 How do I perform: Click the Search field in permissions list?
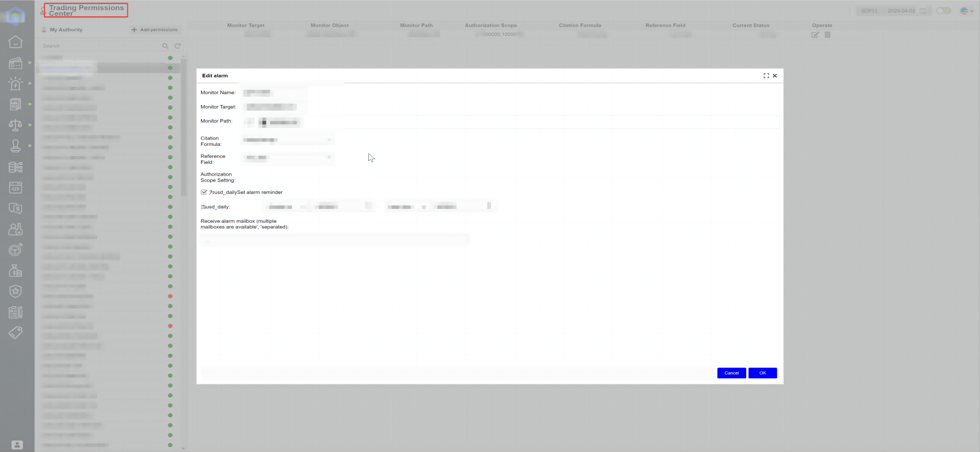point(101,46)
